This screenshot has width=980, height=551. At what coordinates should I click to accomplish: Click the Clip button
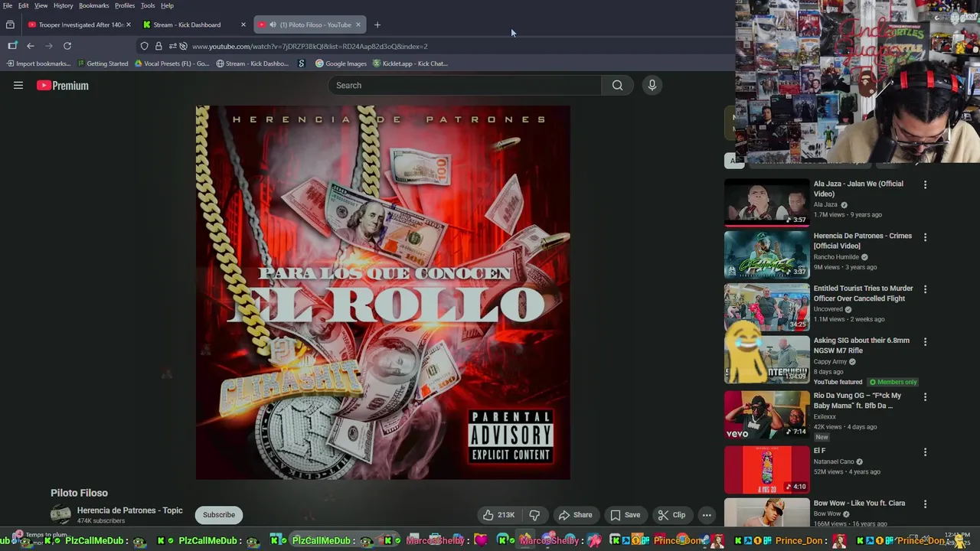coord(672,515)
